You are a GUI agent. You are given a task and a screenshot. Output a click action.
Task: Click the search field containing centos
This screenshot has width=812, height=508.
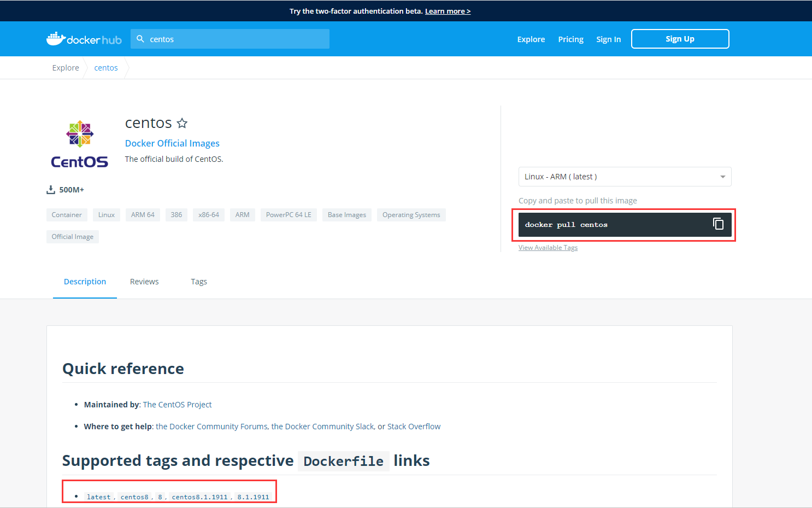tap(230, 39)
